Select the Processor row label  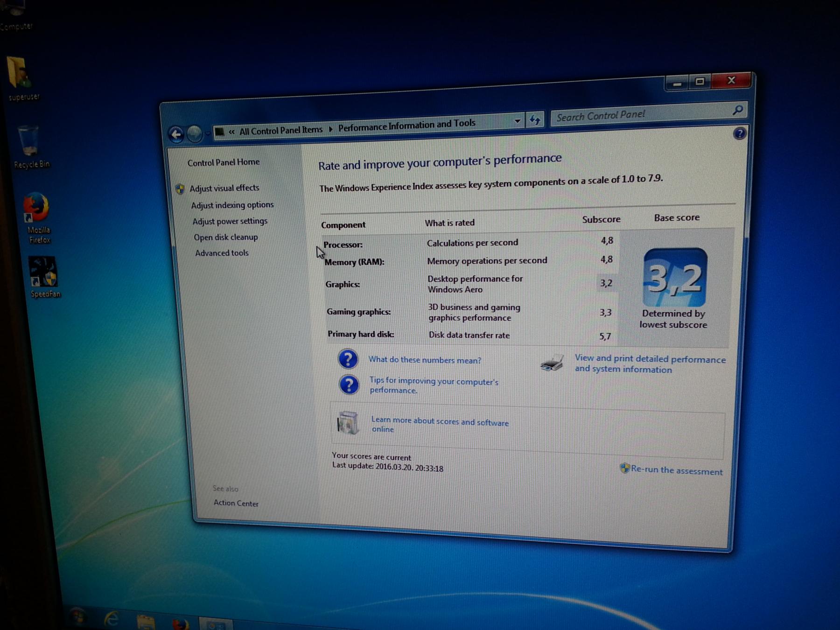[343, 245]
